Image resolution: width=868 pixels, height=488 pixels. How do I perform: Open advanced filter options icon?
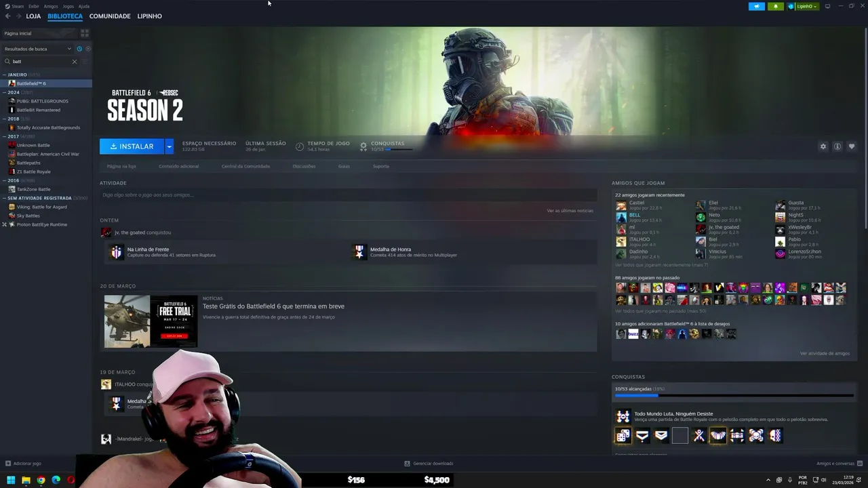[x=85, y=62]
